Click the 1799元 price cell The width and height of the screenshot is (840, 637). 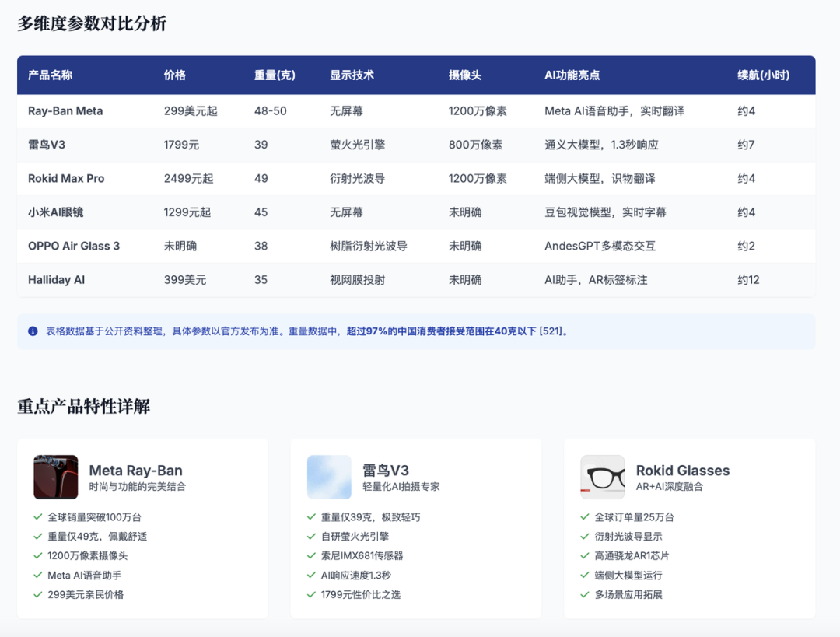coord(181,145)
